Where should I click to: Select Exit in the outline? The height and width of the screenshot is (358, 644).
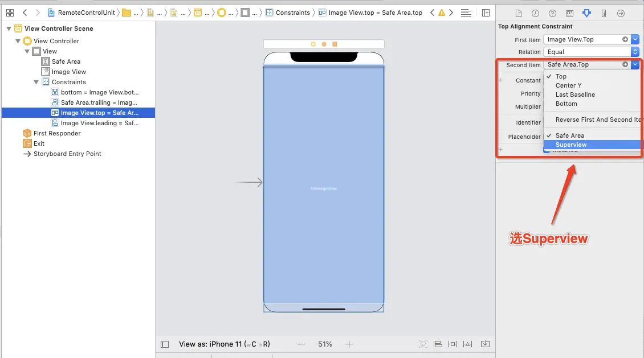39,143
